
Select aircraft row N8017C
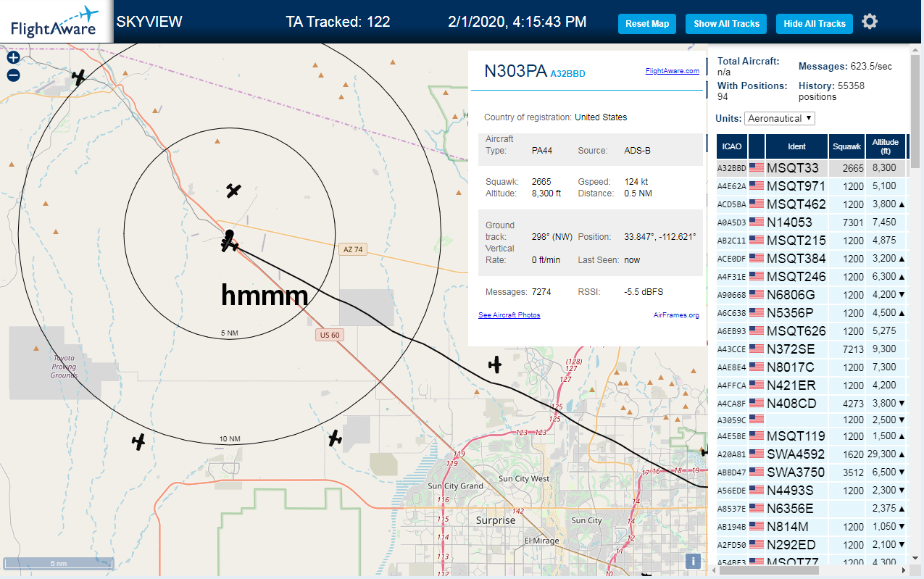[812, 367]
